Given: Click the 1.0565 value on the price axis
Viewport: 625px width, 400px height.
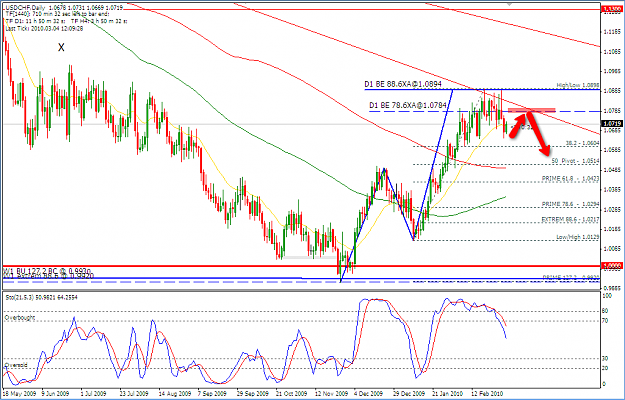Looking at the screenshot, I should pos(613,150).
